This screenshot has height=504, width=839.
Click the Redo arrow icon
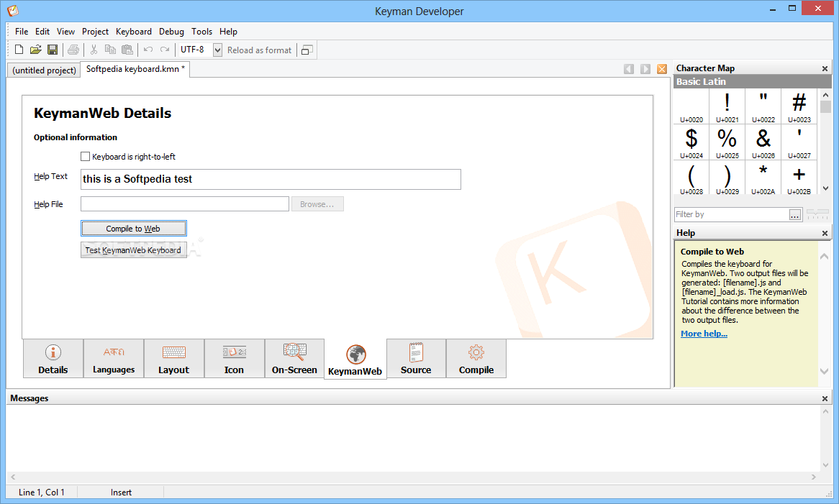[x=165, y=50]
